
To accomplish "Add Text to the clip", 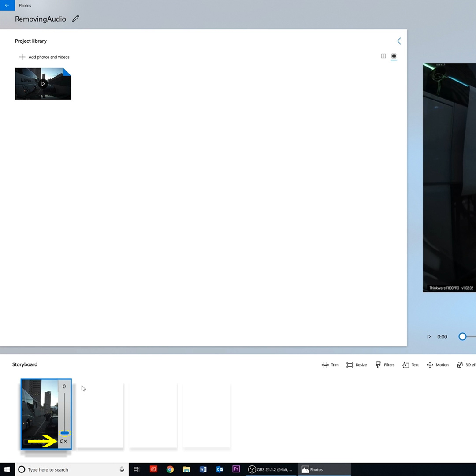I will click(x=410, y=365).
